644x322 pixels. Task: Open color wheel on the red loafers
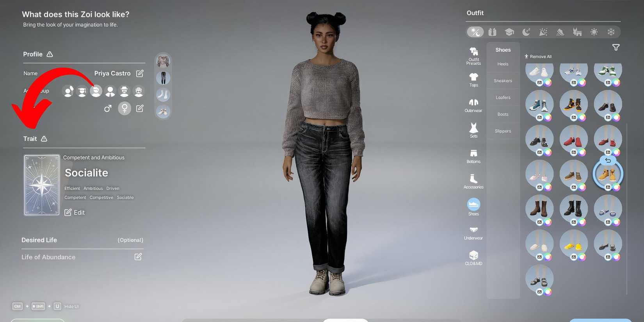point(582,152)
